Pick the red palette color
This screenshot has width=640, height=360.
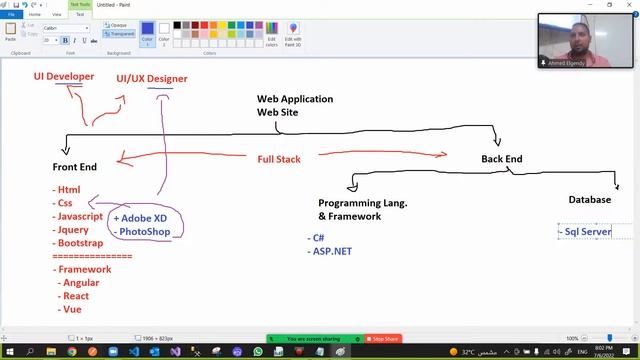pyautogui.click(x=204, y=25)
